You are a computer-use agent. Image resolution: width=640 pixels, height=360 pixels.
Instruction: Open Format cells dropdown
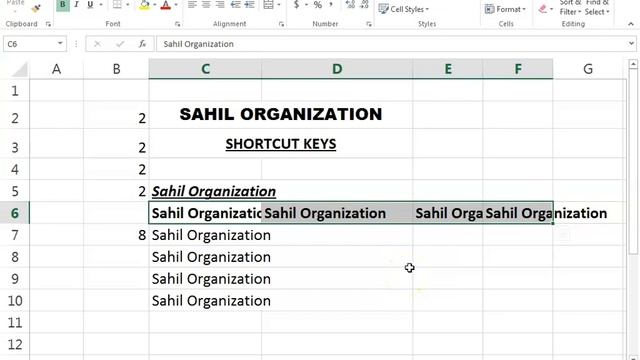[x=505, y=9]
